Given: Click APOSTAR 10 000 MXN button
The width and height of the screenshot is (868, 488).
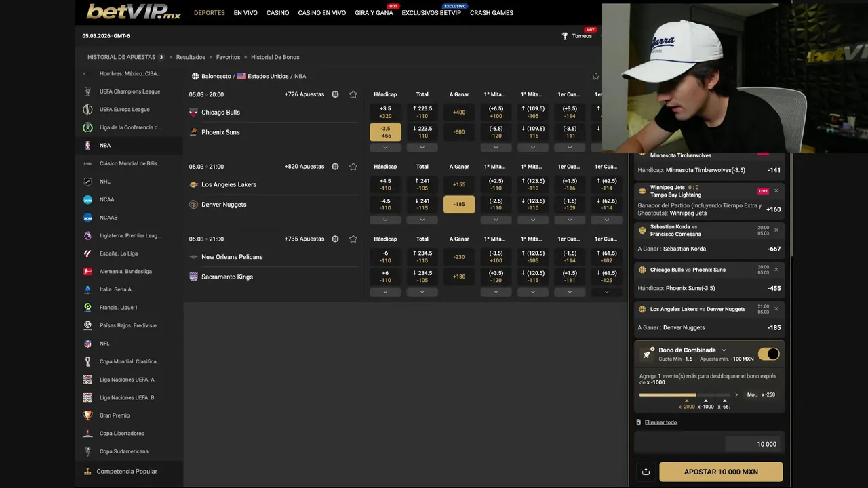Looking at the screenshot, I should coord(721,472).
